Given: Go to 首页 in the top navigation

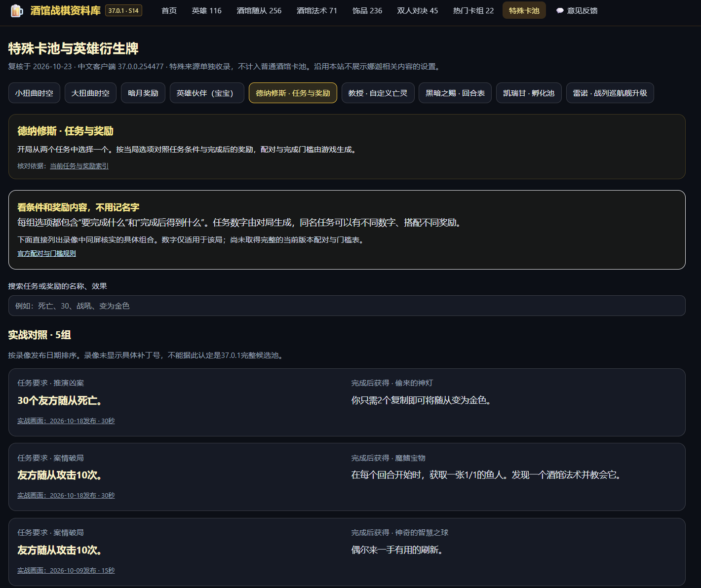Looking at the screenshot, I should point(169,10).
